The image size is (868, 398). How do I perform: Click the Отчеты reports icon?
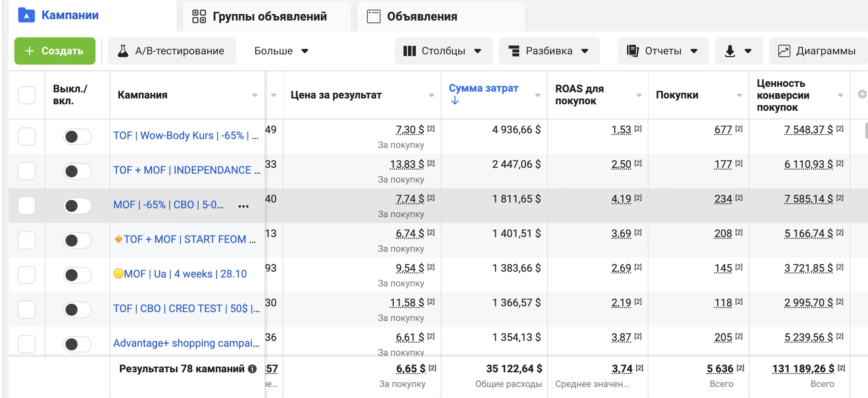(633, 51)
